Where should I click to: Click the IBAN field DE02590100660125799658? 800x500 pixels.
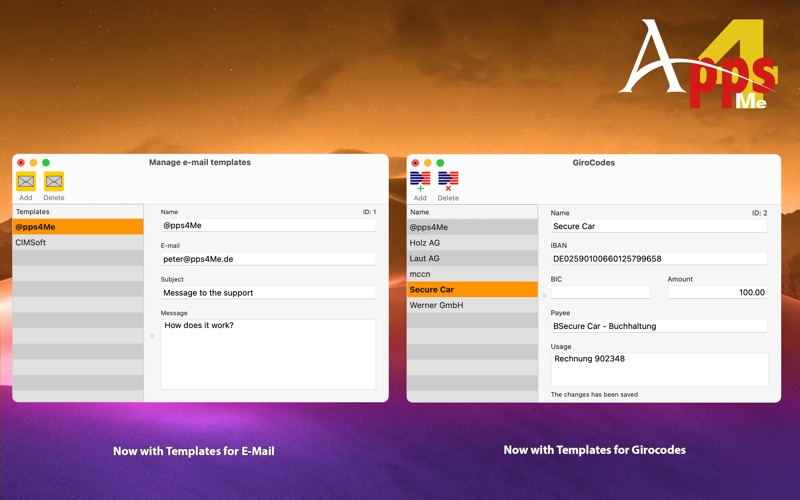659,259
